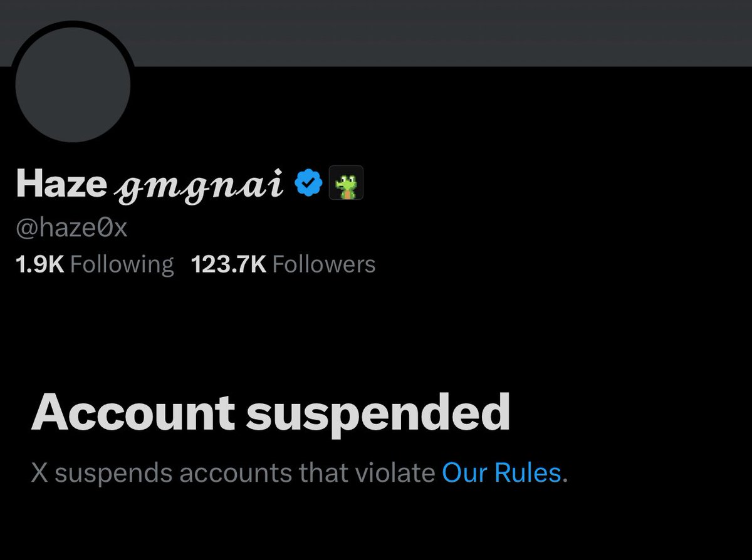
Task: Click the @haze0x handle
Action: (71, 229)
